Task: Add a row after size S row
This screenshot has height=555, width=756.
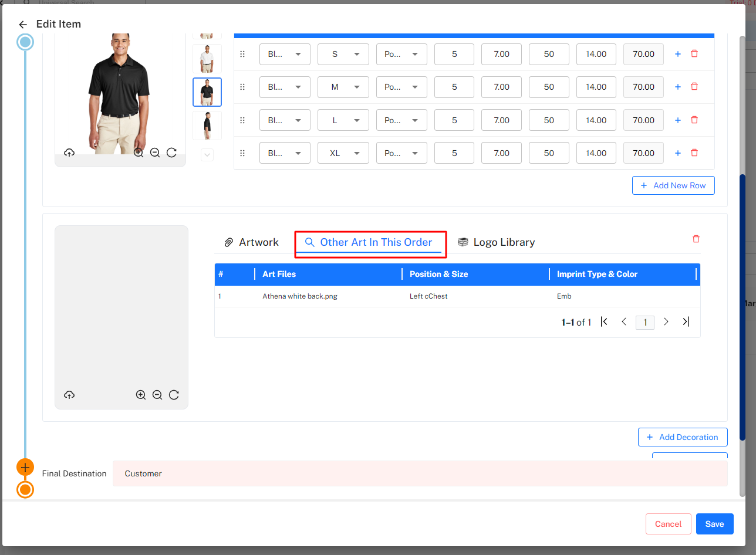Action: (678, 54)
